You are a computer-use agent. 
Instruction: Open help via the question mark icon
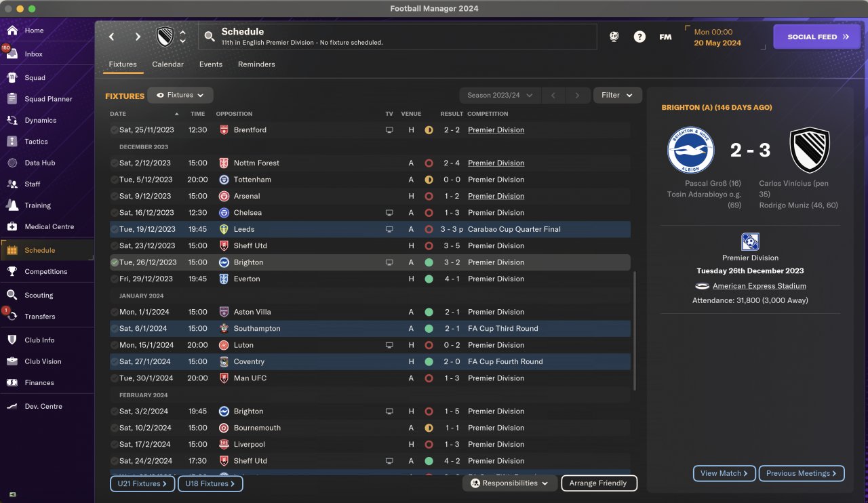[639, 37]
